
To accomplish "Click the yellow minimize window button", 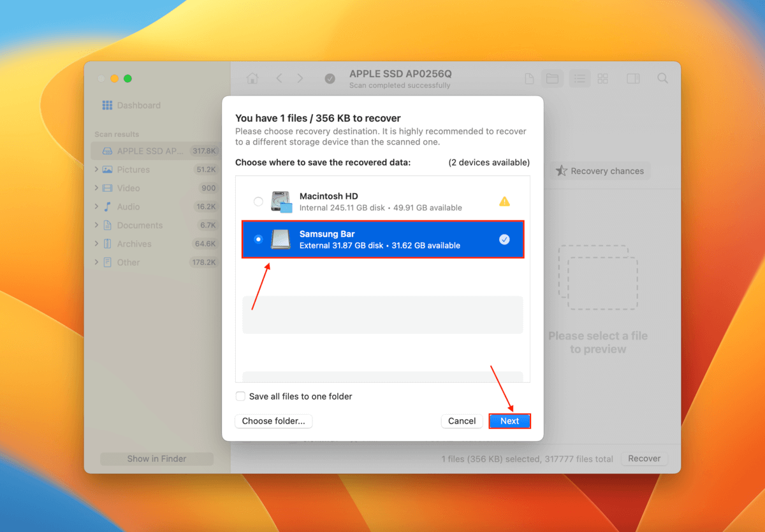I will tap(114, 78).
